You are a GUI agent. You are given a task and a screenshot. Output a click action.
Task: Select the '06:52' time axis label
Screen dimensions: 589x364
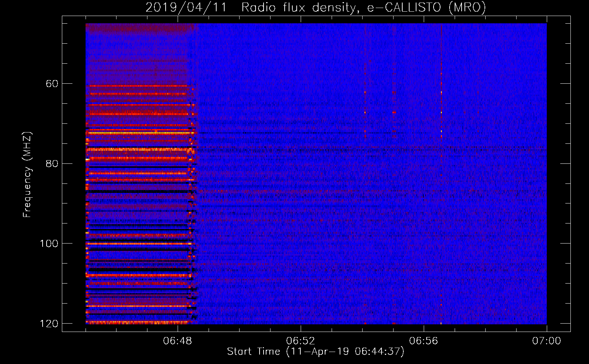coord(300,341)
